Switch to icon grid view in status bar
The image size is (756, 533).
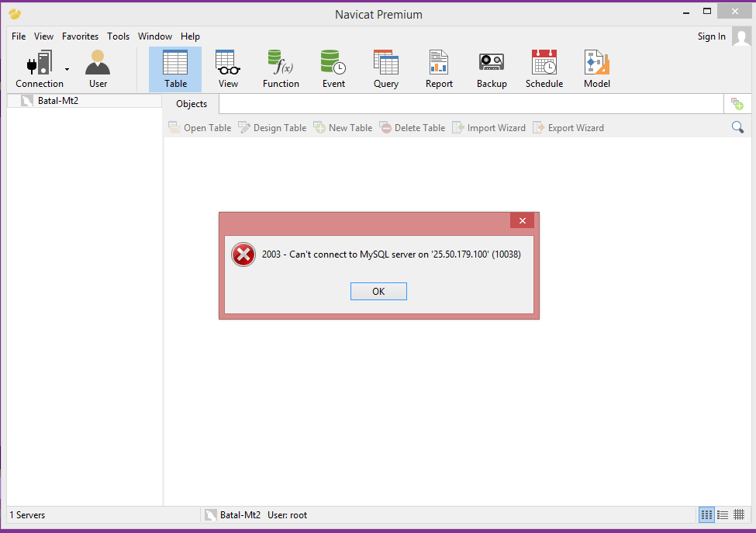706,514
